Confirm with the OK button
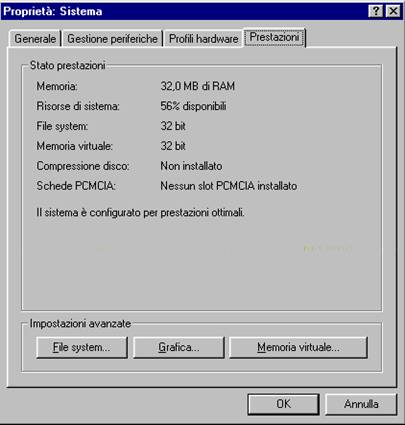This screenshot has width=405, height=425. pos(283,404)
